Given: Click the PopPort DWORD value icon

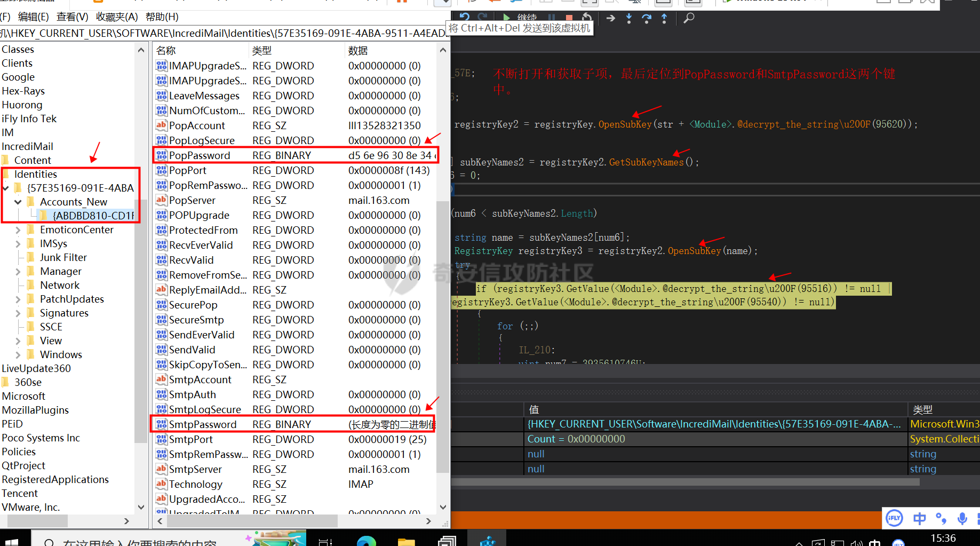Looking at the screenshot, I should [161, 170].
